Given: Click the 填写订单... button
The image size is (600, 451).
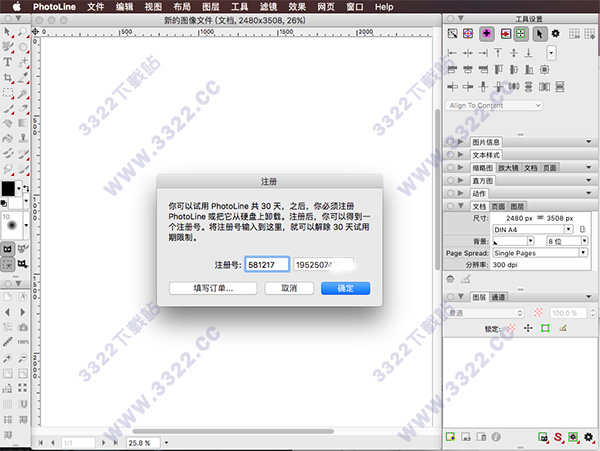Looking at the screenshot, I should (213, 288).
